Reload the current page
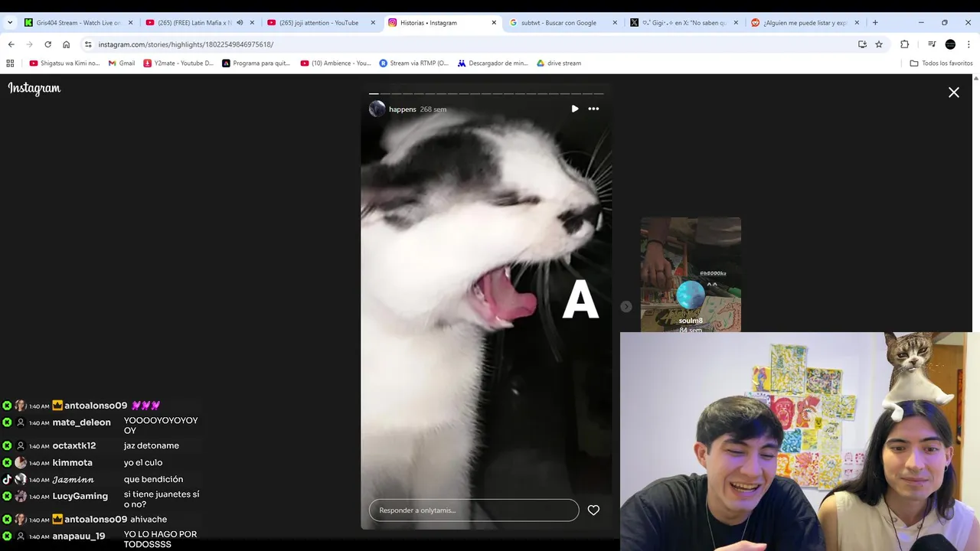 click(x=47, y=44)
